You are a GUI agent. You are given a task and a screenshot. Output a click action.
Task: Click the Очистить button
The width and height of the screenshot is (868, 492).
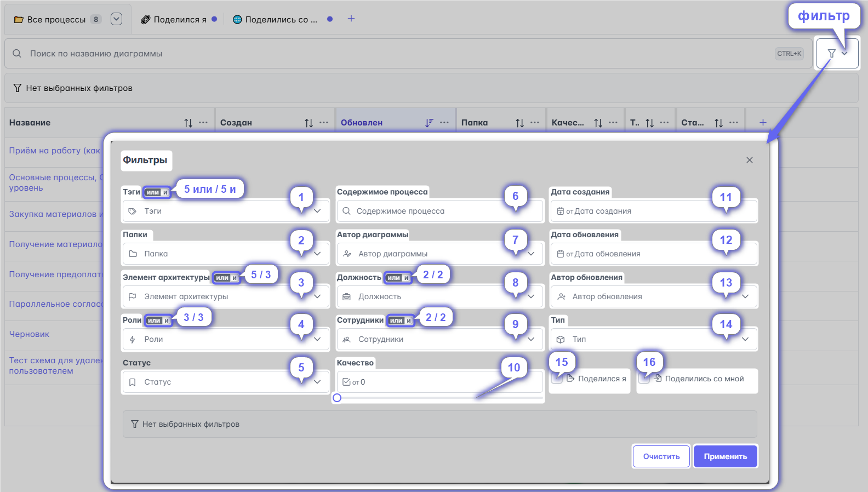click(x=661, y=456)
